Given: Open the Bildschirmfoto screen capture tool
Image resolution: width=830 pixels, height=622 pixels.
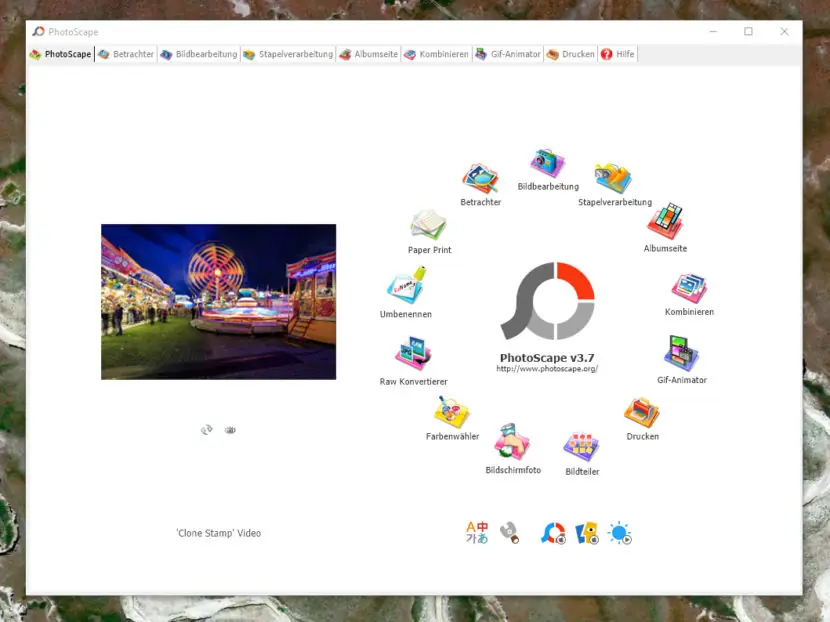Looking at the screenshot, I should click(512, 440).
